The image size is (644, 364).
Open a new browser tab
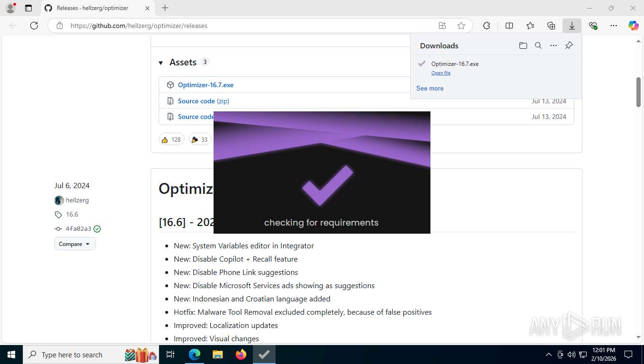pos(165,8)
